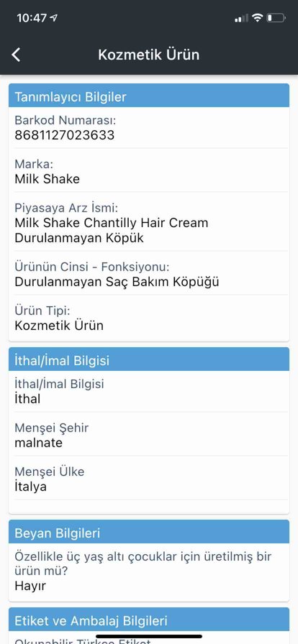The width and height of the screenshot is (298, 644).
Task: Select the İthal value row
Action: point(149,392)
